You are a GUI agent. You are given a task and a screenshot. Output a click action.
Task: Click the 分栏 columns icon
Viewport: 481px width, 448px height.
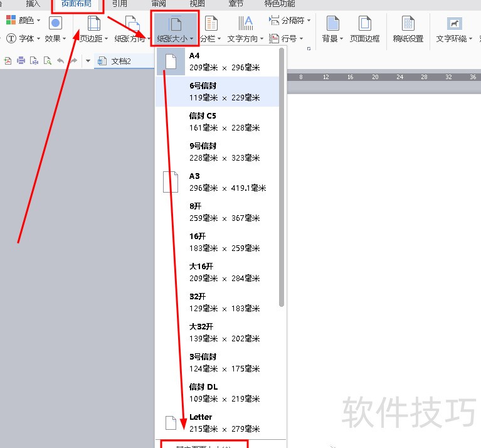tap(211, 23)
